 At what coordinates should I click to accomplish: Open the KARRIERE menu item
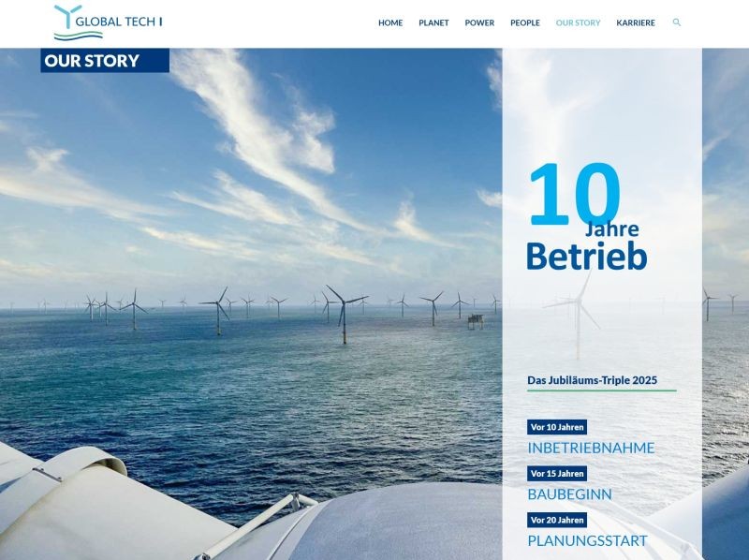point(636,22)
